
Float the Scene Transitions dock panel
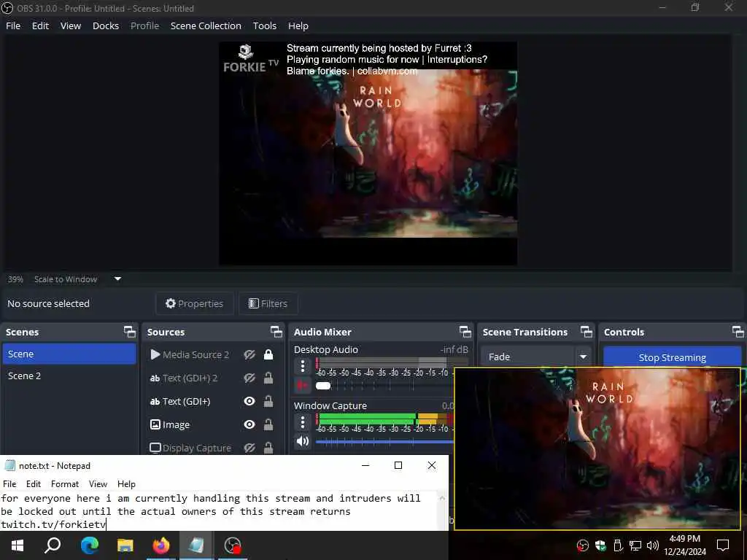[x=586, y=332]
